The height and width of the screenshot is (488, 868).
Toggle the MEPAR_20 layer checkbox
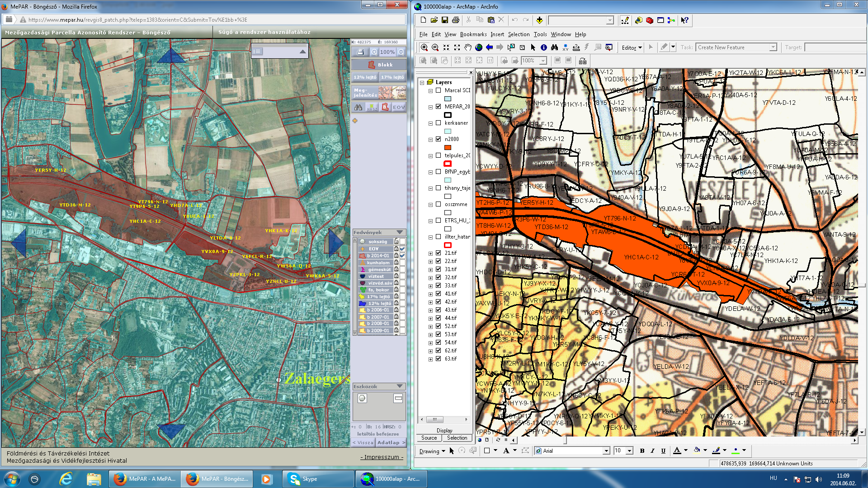[438, 107]
